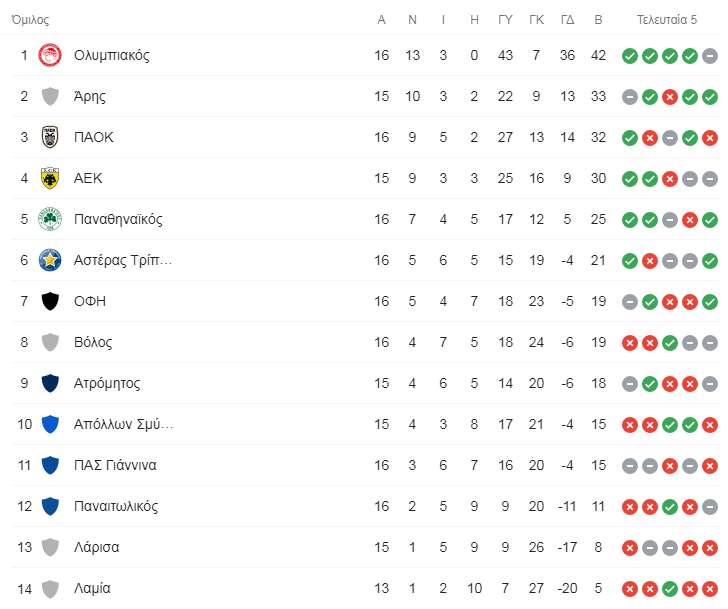
Task: Select the Λάρισα team name
Action: tap(97, 547)
